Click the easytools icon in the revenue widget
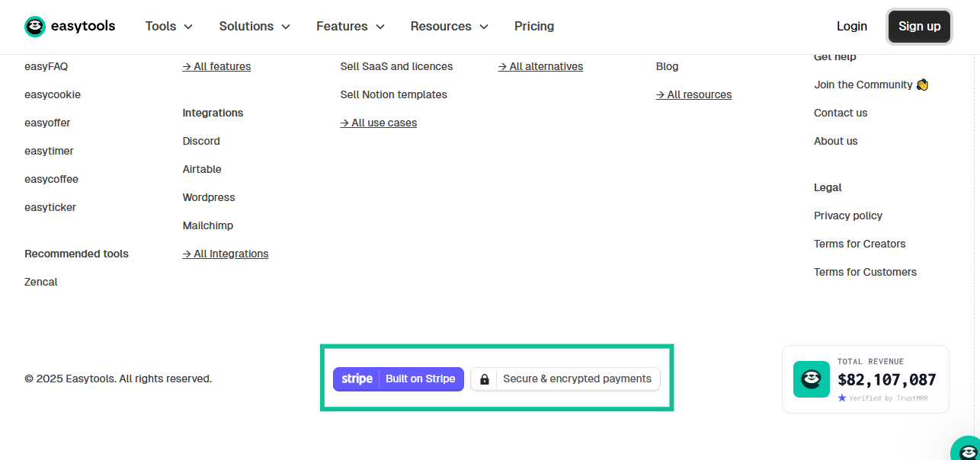This screenshot has height=460, width=980. pyautogui.click(x=811, y=379)
